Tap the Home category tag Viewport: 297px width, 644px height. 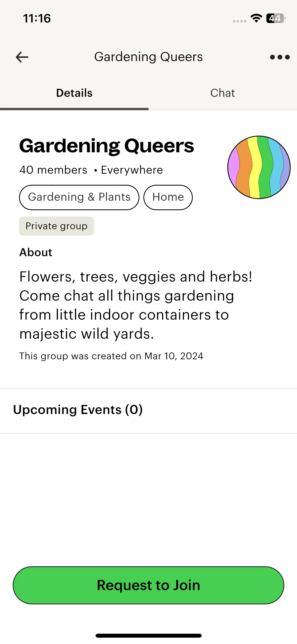point(168,197)
